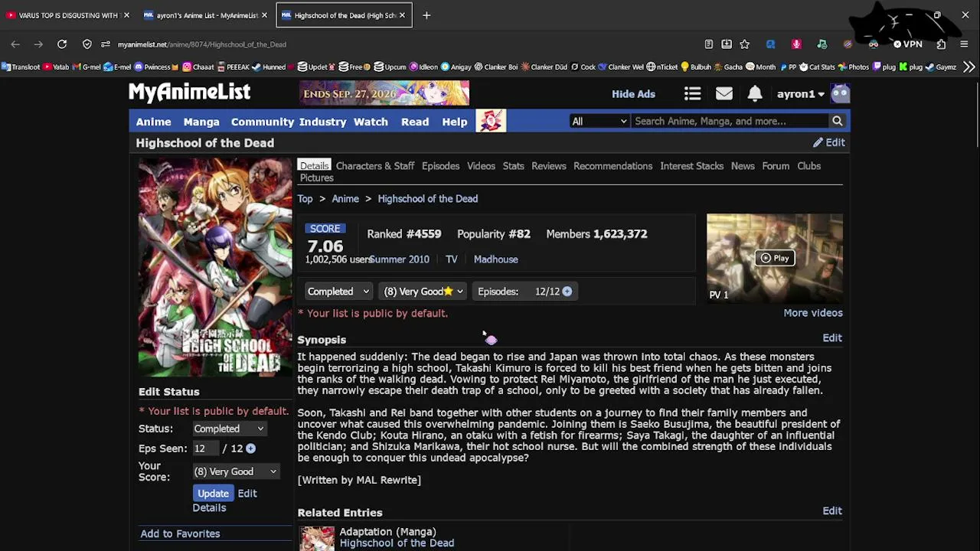Click Edit beside the Synopsis heading
The image size is (980, 551).
[832, 337]
